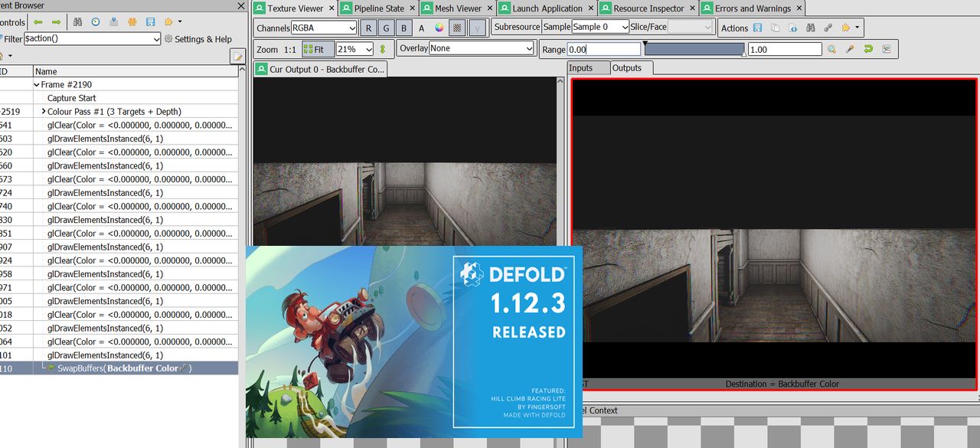Click the flip vertical green arrow icon
Screen dimensions: 980x448
click(383, 49)
